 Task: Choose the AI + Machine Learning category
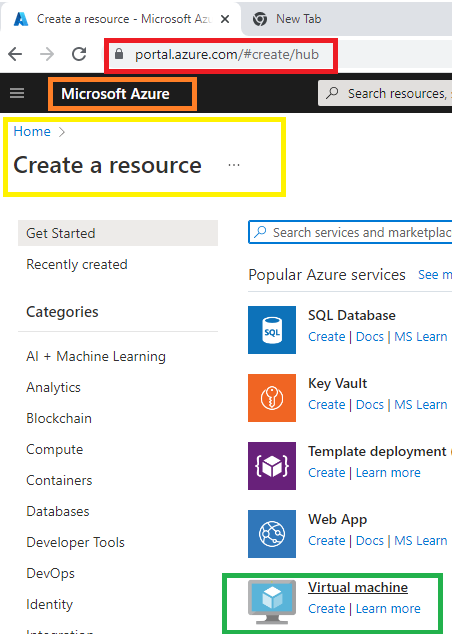point(96,356)
